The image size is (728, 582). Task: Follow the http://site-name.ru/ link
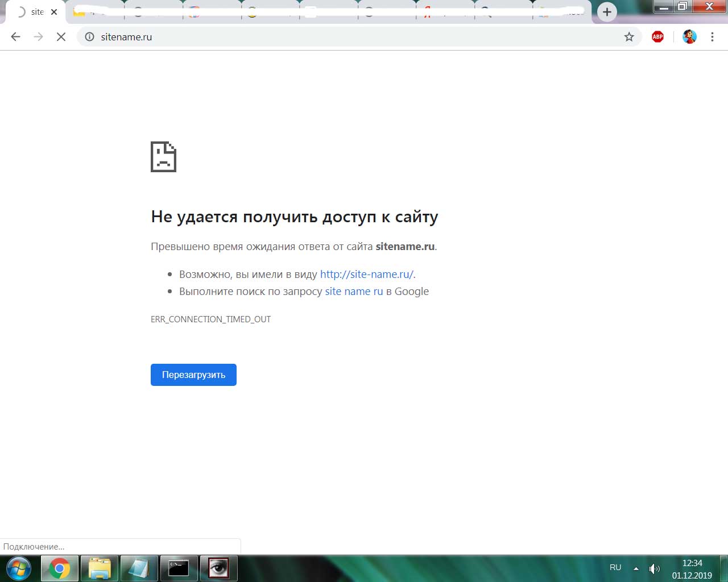click(x=366, y=274)
